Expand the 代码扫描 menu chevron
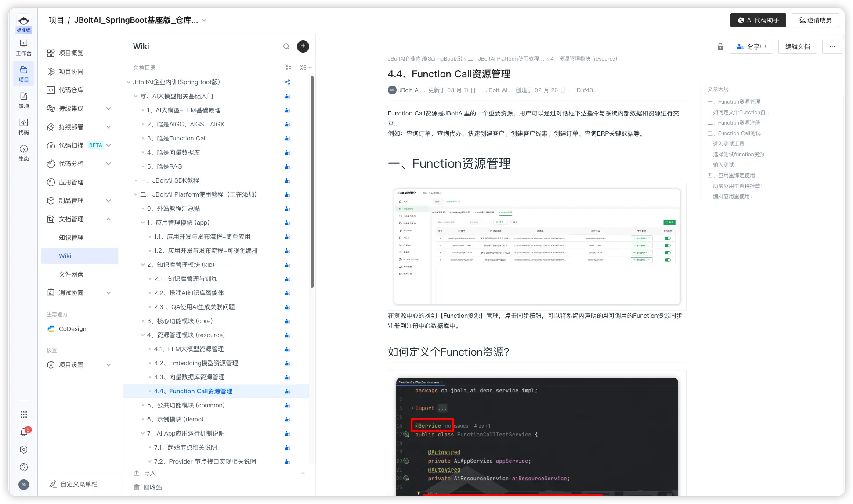 (x=108, y=145)
